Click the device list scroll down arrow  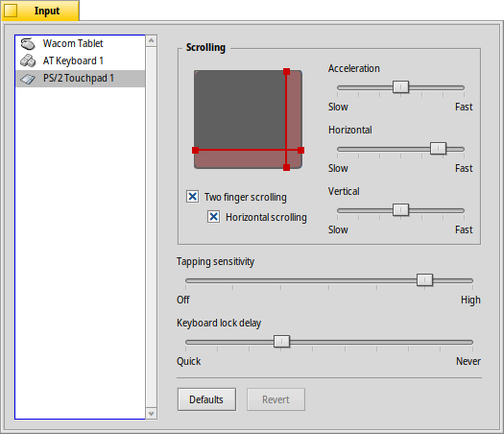click(152, 414)
